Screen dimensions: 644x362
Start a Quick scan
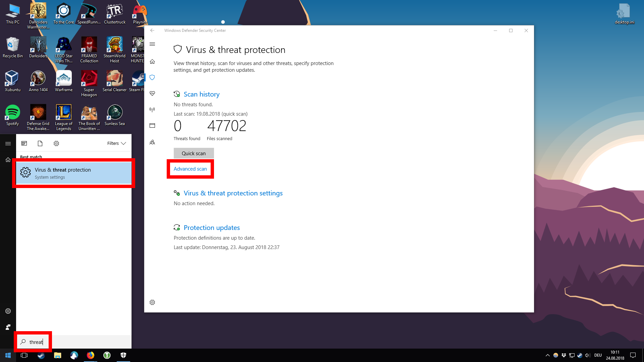coord(194,153)
